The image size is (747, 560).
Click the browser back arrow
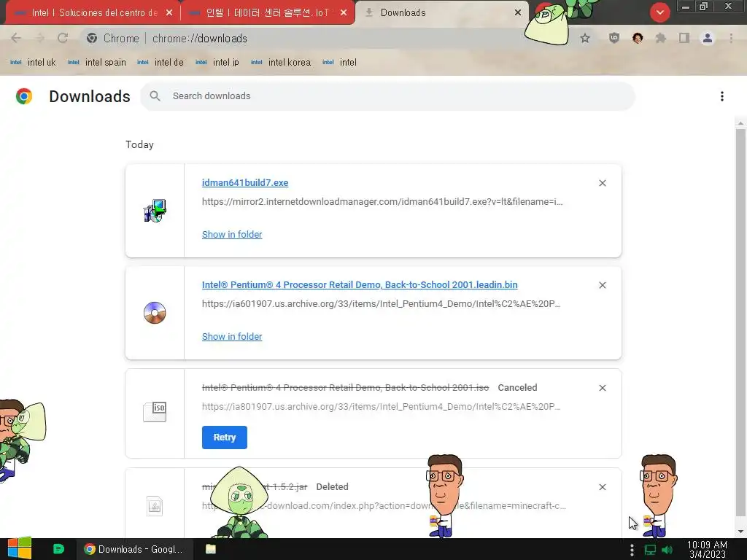pyautogui.click(x=16, y=38)
